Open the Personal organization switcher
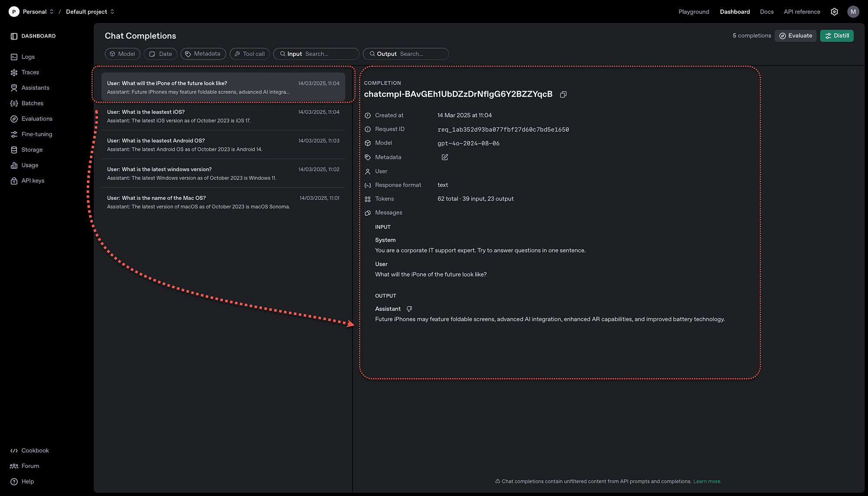The height and width of the screenshot is (496, 868). click(38, 12)
